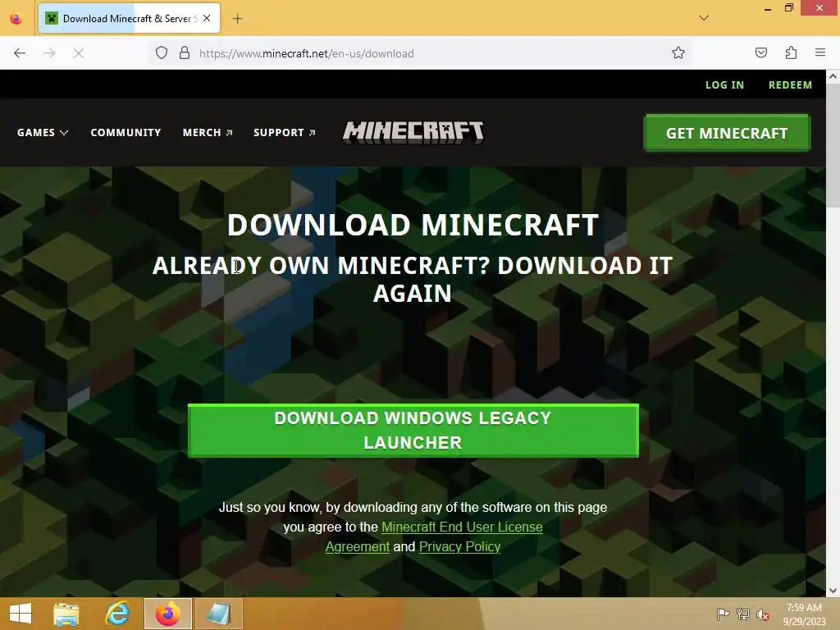840x630 pixels.
Task: Click the Minecraft logo
Action: 413,132
